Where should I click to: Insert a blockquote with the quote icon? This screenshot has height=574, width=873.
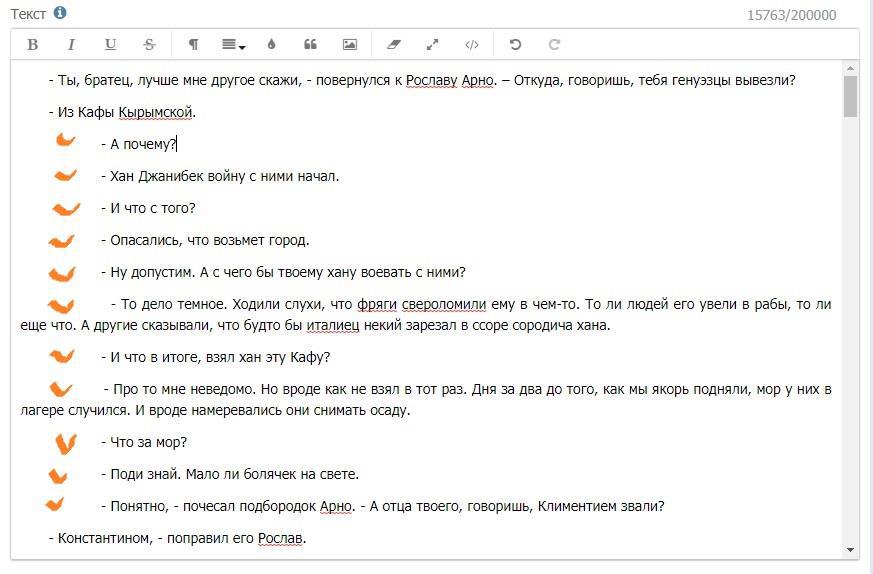tap(310, 44)
